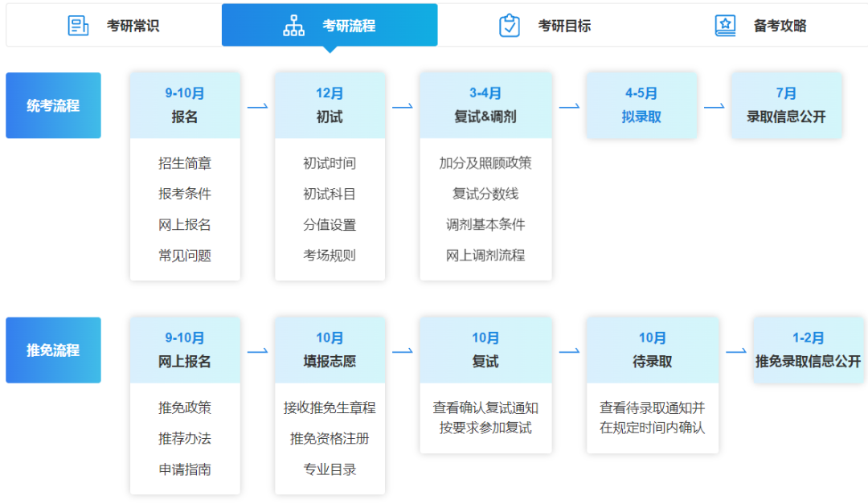868x504 pixels.
Task: Click the 备考攻略 book icon
Action: click(726, 25)
